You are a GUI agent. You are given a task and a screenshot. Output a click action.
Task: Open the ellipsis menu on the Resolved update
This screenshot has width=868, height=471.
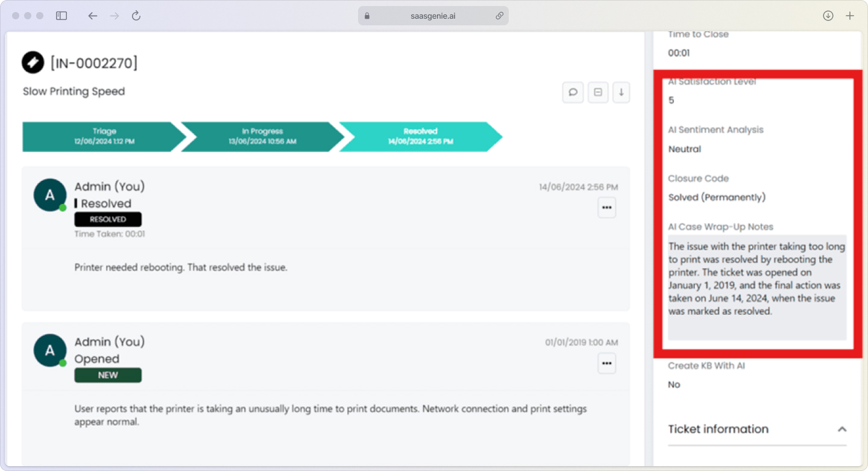(x=606, y=207)
